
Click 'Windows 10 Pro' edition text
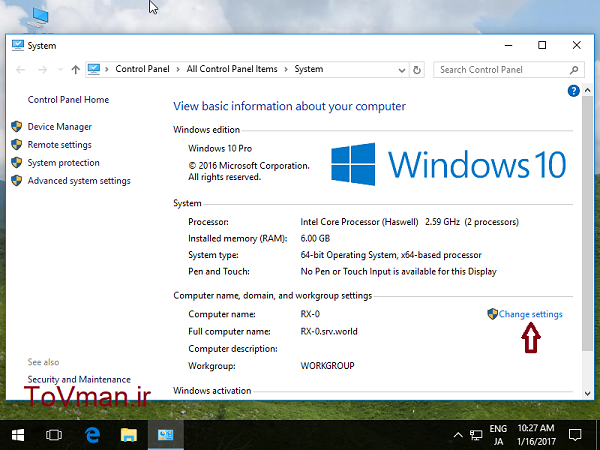click(x=220, y=148)
